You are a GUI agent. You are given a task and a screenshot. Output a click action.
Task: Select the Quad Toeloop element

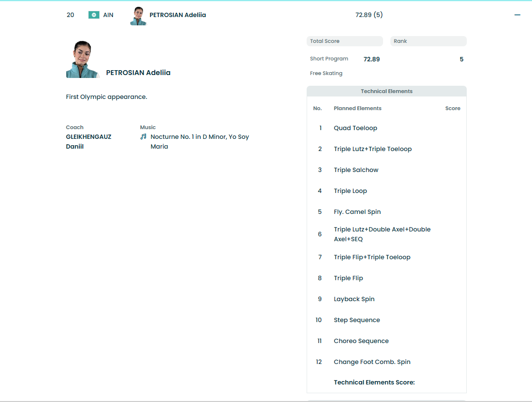click(355, 128)
